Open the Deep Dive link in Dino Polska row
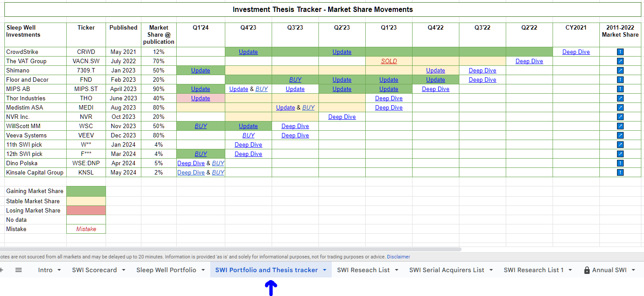Image resolution: width=644 pixels, height=296 pixels. (191, 163)
